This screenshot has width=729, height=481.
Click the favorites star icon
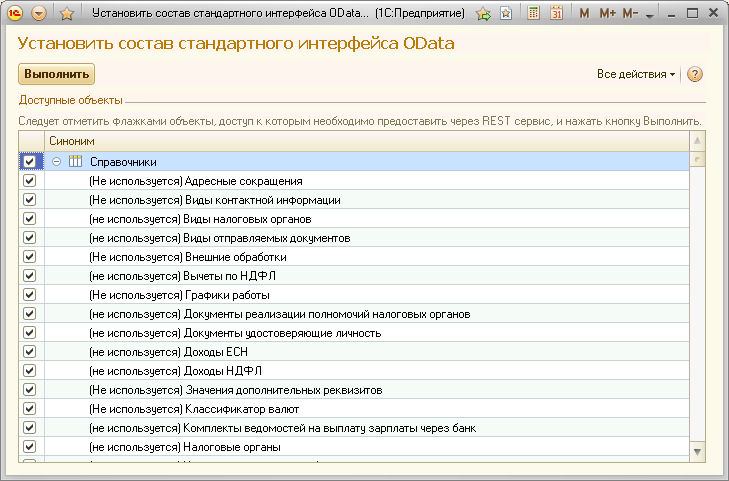67,14
